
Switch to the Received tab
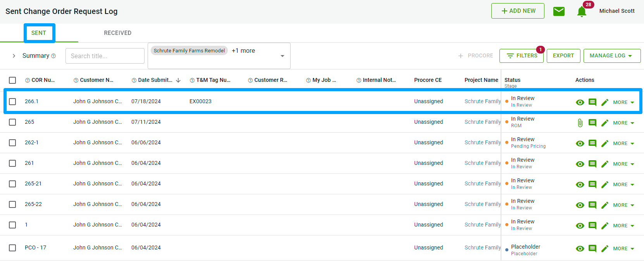point(117,33)
